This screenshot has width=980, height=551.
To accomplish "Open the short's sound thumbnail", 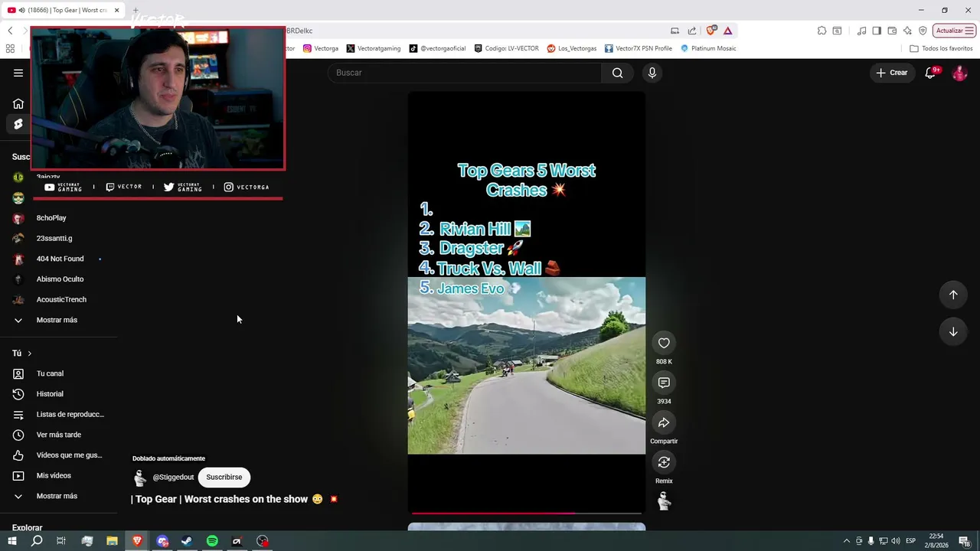I will coord(664,501).
